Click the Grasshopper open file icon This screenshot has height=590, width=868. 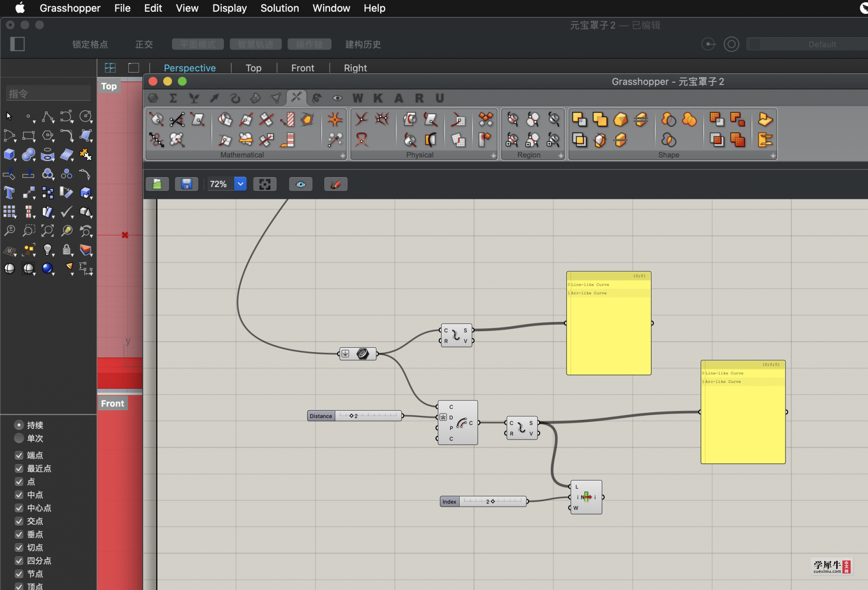point(157,184)
